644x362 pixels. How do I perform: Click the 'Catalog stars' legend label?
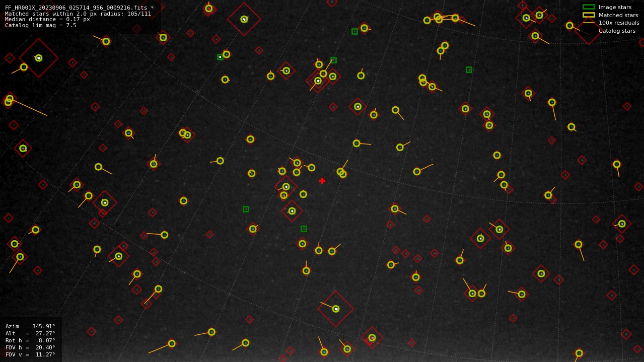(617, 31)
